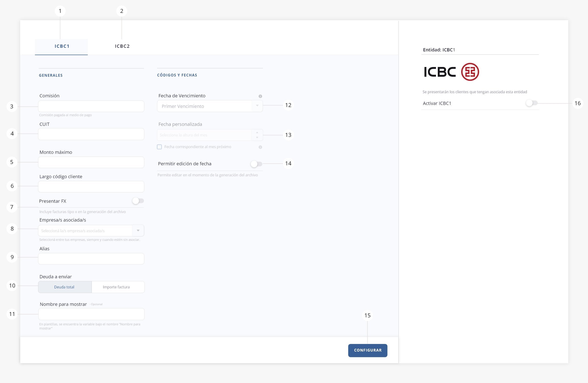Click the Monto máximo input
This screenshot has width=588, height=383.
(x=91, y=163)
